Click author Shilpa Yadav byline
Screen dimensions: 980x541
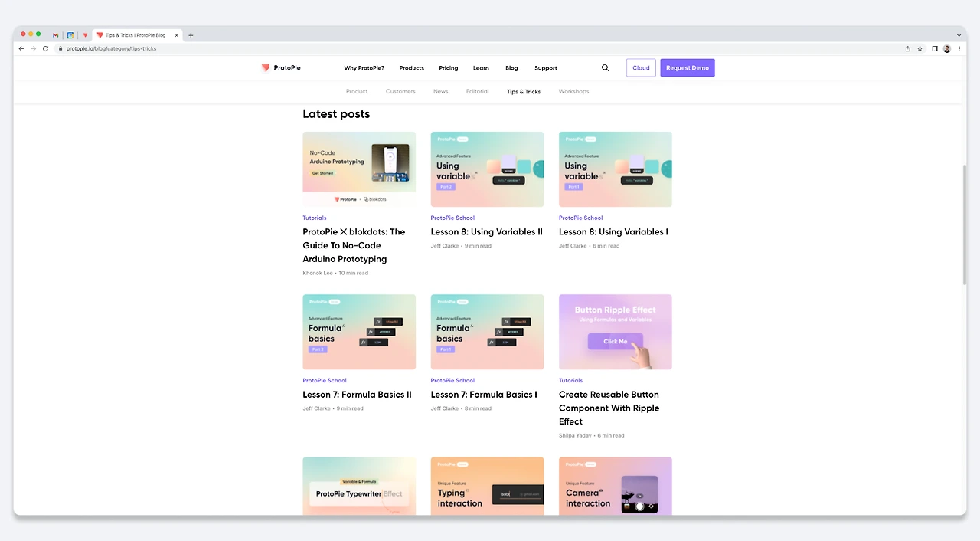tap(575, 435)
